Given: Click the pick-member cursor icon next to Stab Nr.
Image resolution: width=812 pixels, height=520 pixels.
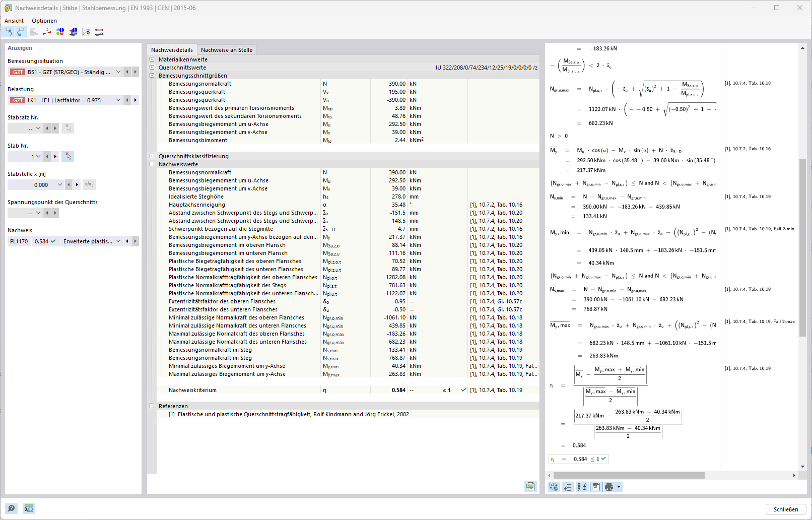Looking at the screenshot, I should tap(68, 156).
